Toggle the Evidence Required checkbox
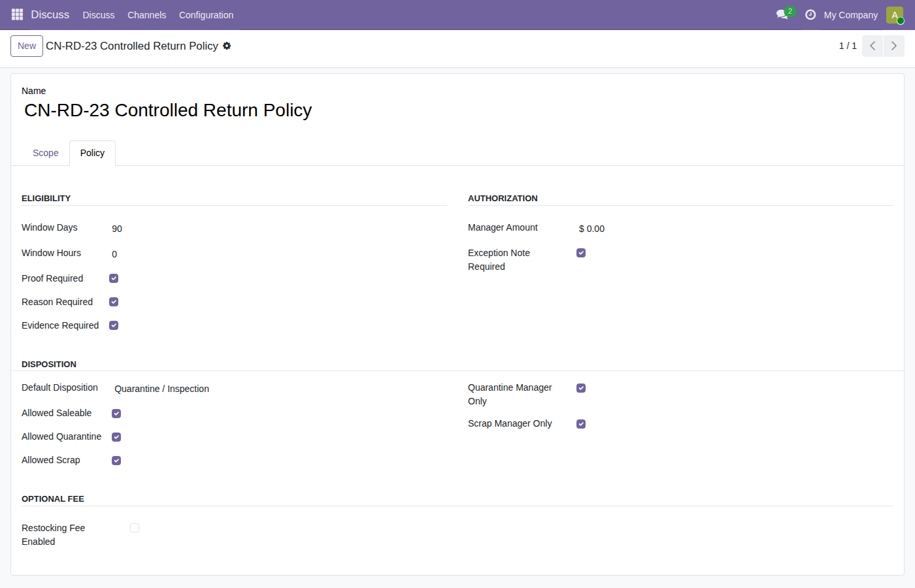Viewport: 915px width, 588px height. pyautogui.click(x=114, y=325)
